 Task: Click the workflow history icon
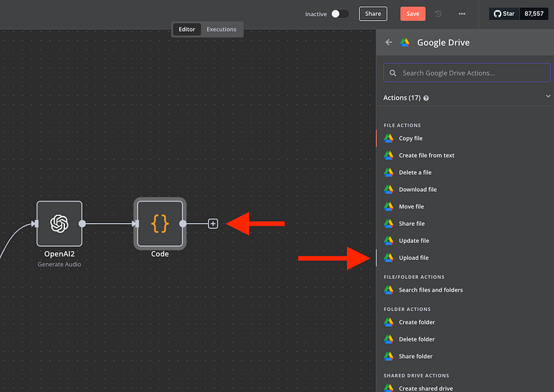[x=438, y=14]
